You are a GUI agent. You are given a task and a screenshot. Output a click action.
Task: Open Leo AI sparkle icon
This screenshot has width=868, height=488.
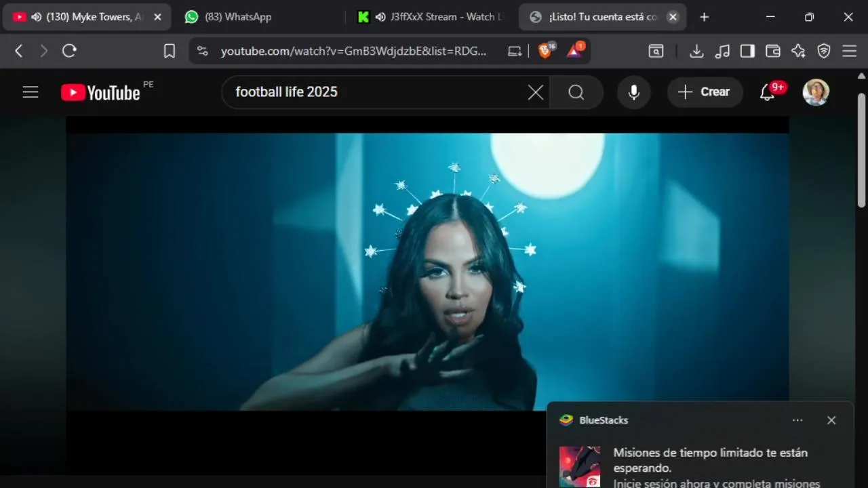point(799,51)
